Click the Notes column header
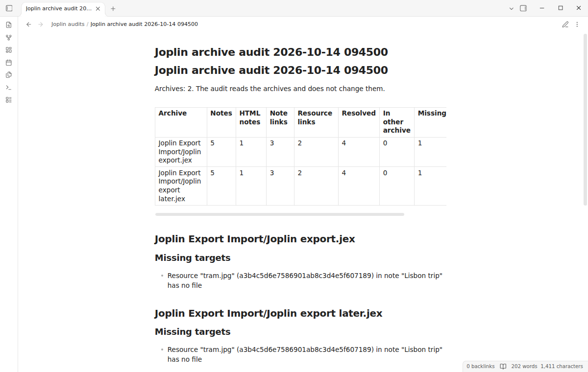 [x=221, y=122]
